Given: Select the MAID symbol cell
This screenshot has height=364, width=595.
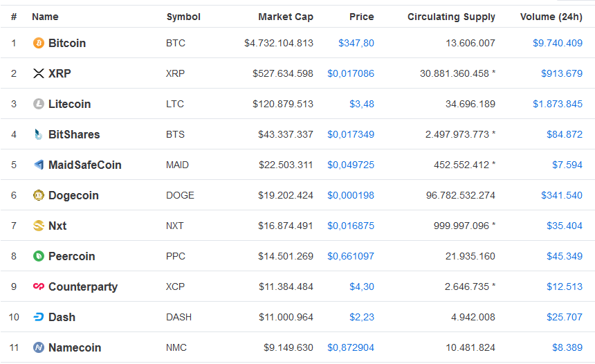Looking at the screenshot, I should coord(177,165).
